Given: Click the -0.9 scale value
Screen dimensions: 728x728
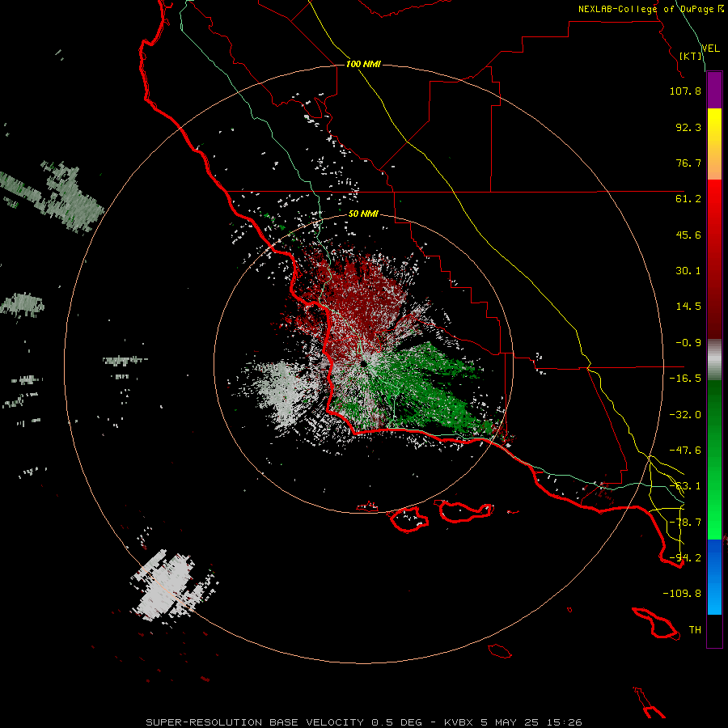Looking at the screenshot, I should 688,343.
